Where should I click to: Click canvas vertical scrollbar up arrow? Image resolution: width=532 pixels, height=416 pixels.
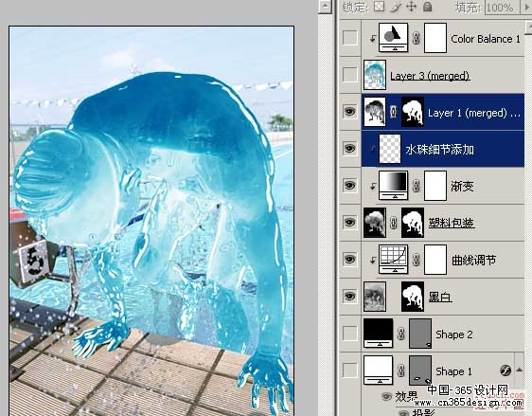(x=325, y=7)
